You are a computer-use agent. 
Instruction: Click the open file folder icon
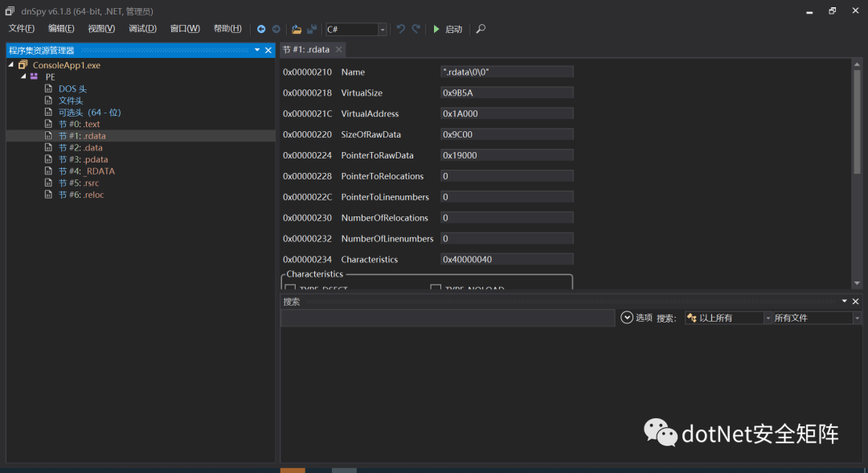tap(297, 29)
